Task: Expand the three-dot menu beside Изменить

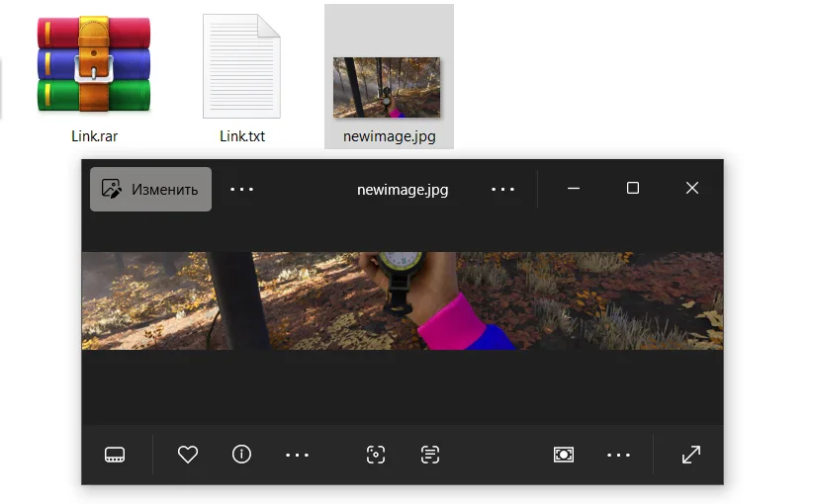Action: pyautogui.click(x=241, y=189)
